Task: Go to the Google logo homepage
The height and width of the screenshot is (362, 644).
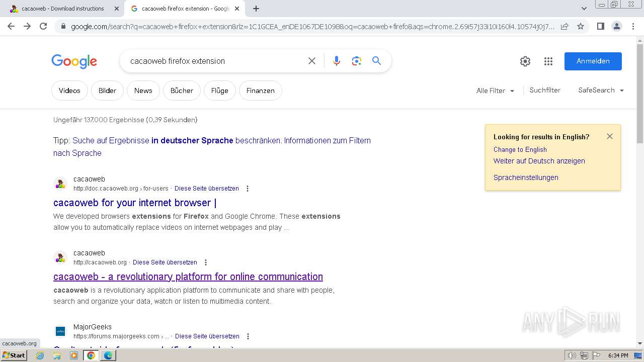Action: [x=74, y=61]
